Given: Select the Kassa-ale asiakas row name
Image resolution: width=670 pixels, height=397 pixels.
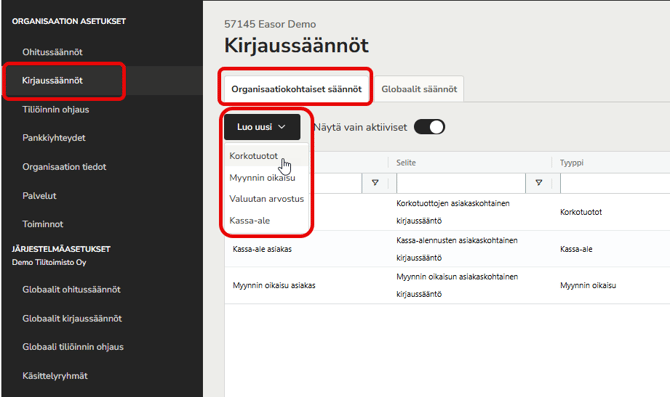Looking at the screenshot, I should [x=262, y=249].
